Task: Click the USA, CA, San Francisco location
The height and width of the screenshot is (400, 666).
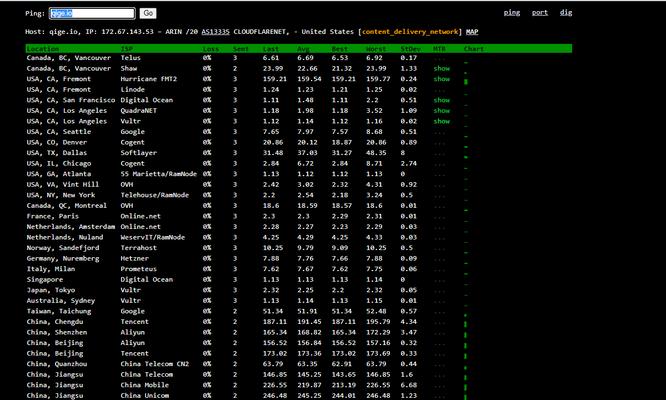Action: coord(71,100)
